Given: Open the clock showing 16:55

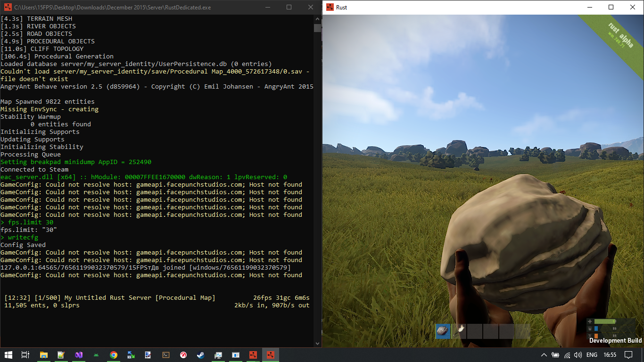Looking at the screenshot, I should (x=610, y=355).
